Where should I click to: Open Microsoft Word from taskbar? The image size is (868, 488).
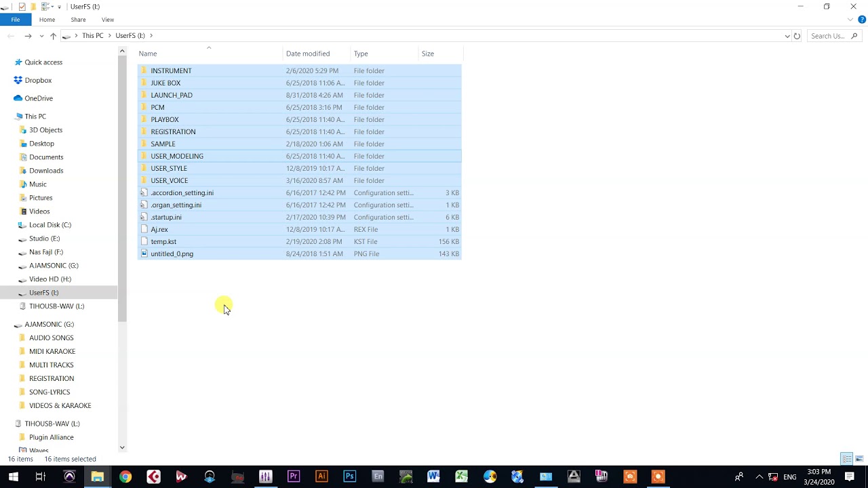click(x=433, y=476)
